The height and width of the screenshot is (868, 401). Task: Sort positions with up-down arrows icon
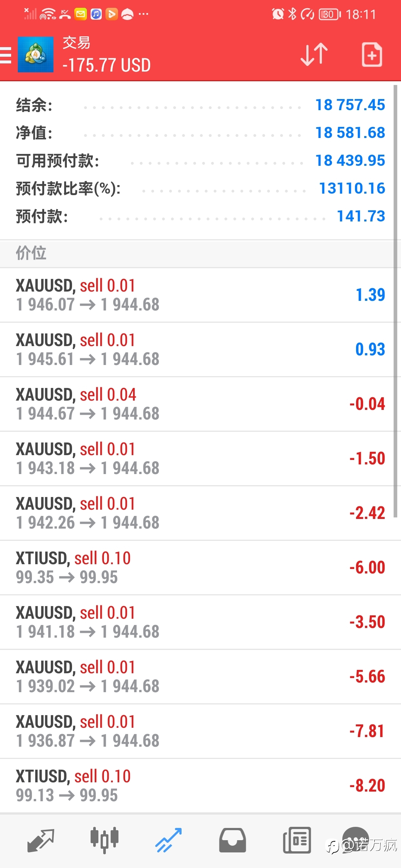(x=314, y=55)
